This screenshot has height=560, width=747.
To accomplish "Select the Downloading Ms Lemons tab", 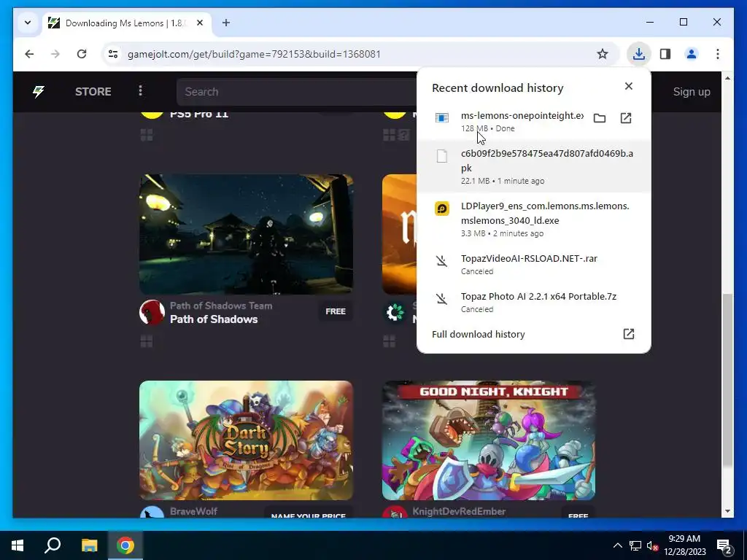I will 127,23.
